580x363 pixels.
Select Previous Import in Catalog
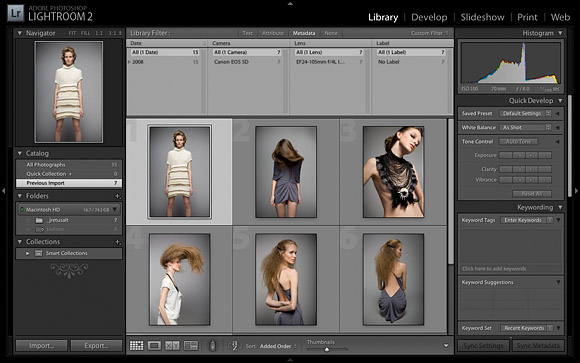point(69,183)
